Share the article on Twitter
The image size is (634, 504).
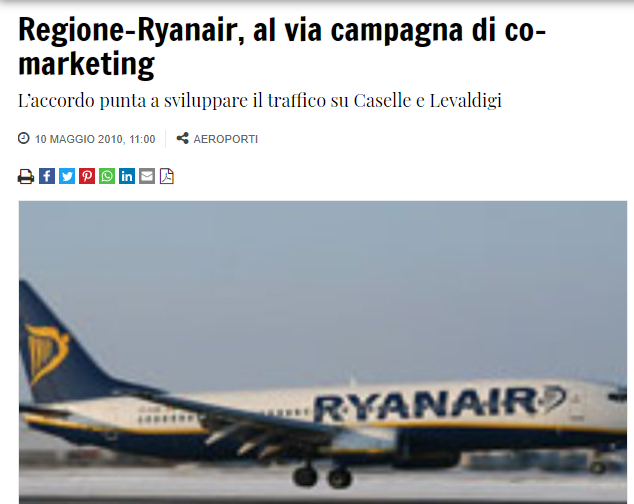(x=67, y=176)
